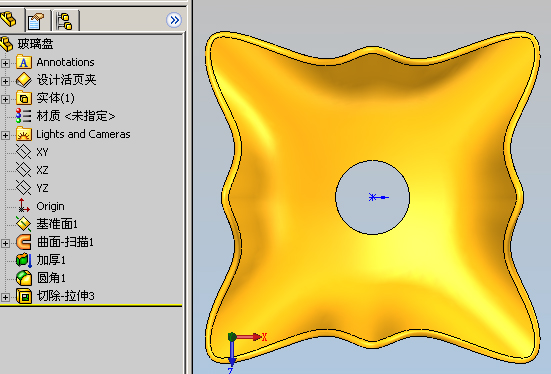Image resolution: width=551 pixels, height=374 pixels.
Task: Select the 加厚1 thicken feature icon
Action: click(x=24, y=260)
